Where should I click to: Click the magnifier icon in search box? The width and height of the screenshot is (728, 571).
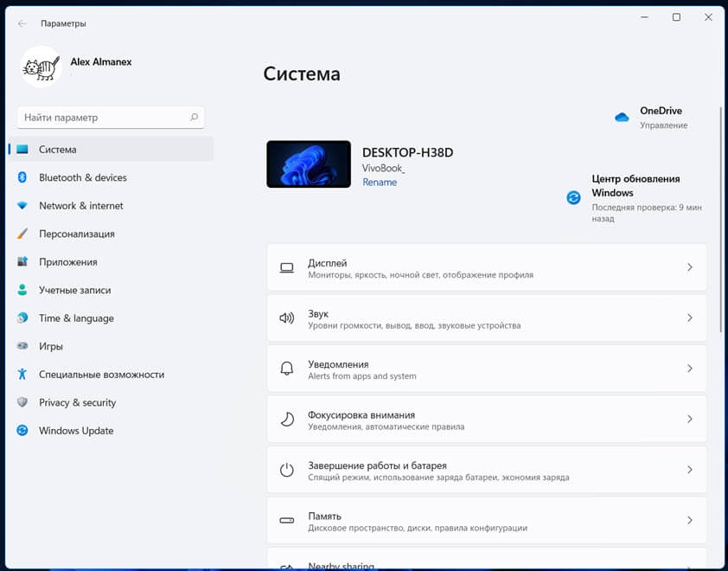[194, 117]
